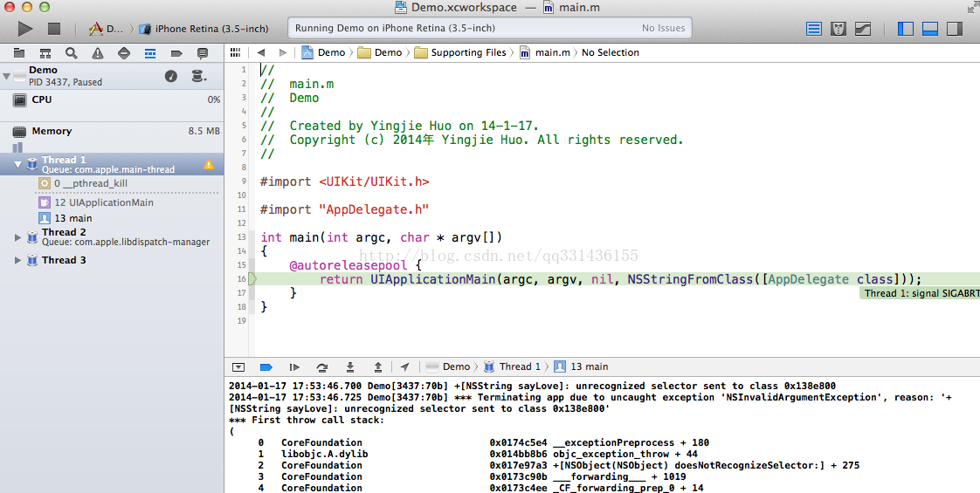Click the line 9 gutter number
Viewport: 980px width, 493px height.
(x=244, y=181)
